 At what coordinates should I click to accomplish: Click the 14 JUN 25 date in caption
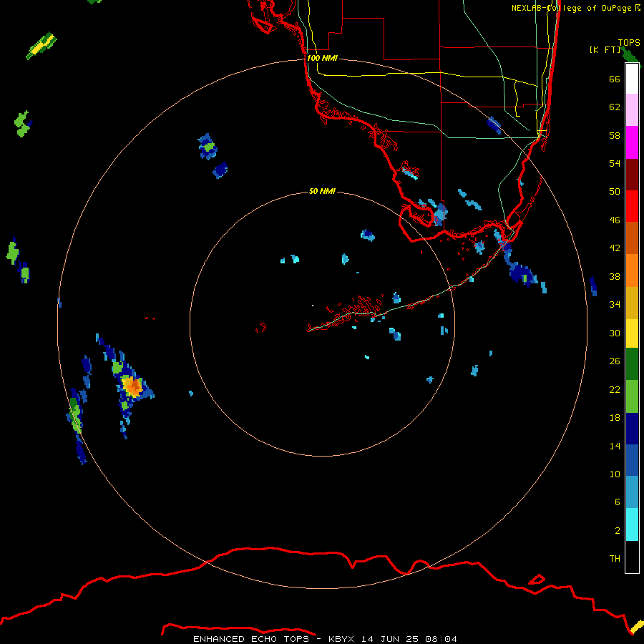[x=390, y=639]
